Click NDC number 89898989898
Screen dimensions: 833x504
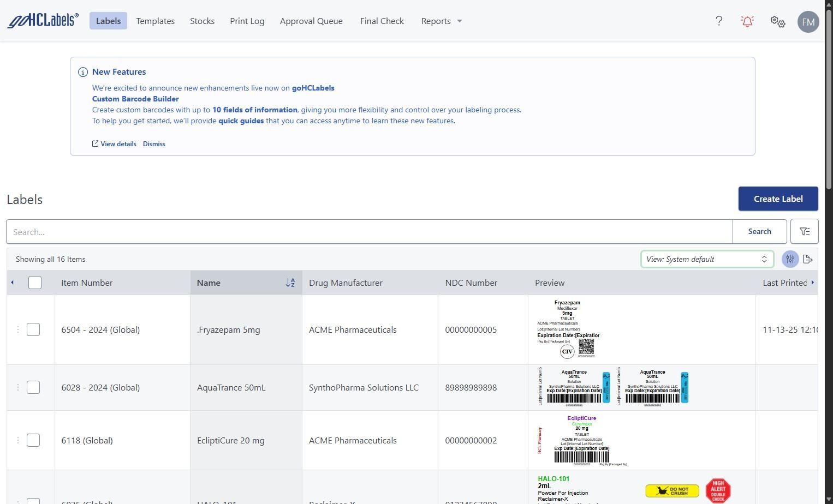pyautogui.click(x=471, y=387)
